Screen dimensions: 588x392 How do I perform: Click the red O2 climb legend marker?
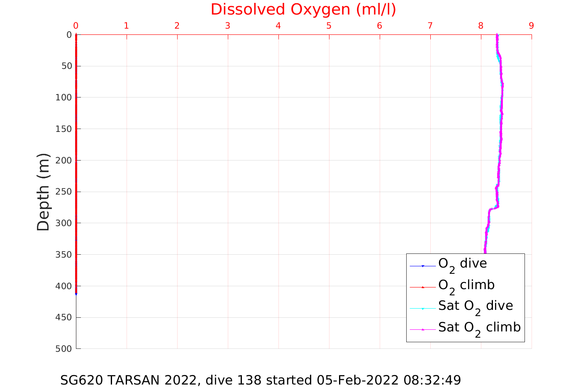click(x=423, y=287)
